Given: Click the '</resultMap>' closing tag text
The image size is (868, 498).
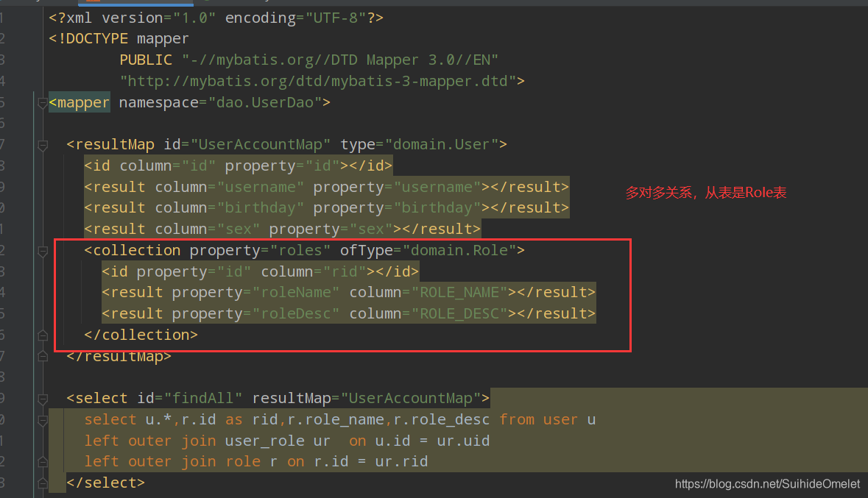Looking at the screenshot, I should point(119,356).
